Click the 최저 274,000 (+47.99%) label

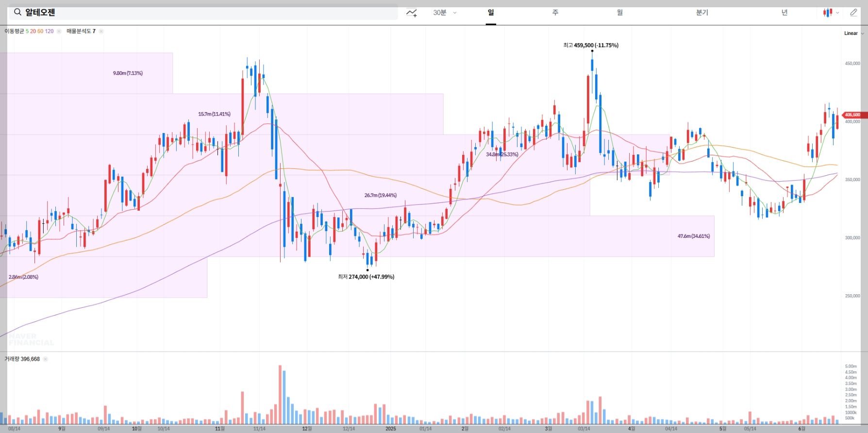pos(366,277)
